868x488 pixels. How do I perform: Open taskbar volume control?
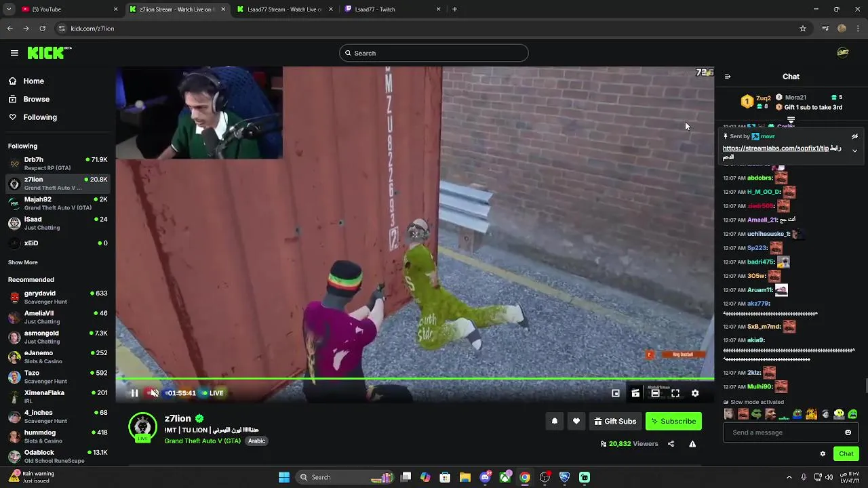(829, 477)
